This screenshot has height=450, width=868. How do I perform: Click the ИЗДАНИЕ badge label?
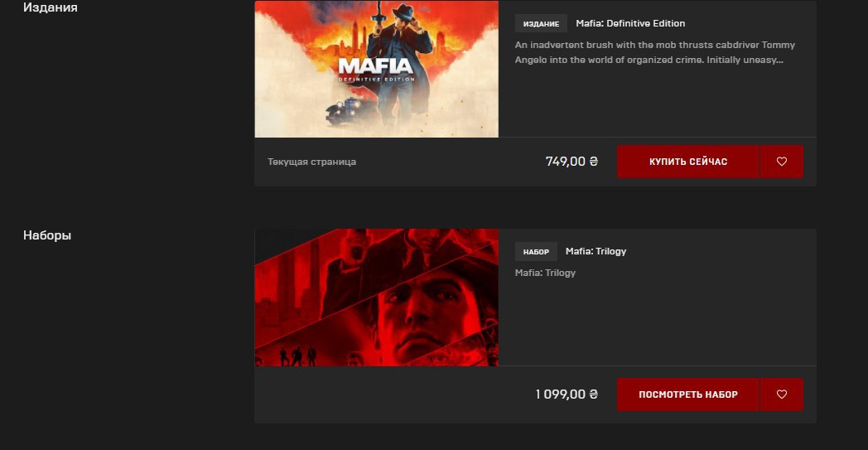(x=541, y=24)
